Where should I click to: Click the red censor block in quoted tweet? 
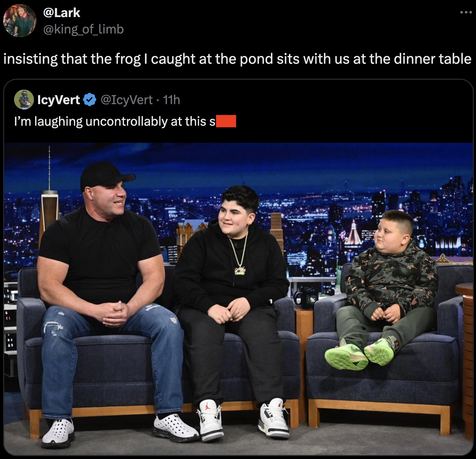click(x=226, y=121)
